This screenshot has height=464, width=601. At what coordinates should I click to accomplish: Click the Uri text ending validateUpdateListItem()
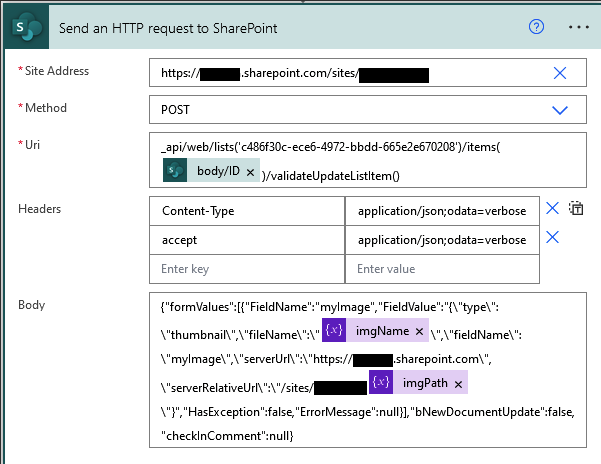(331, 176)
